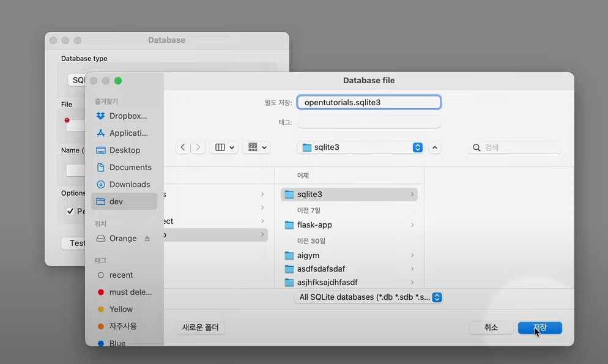Select the red must delete tag

124,292
